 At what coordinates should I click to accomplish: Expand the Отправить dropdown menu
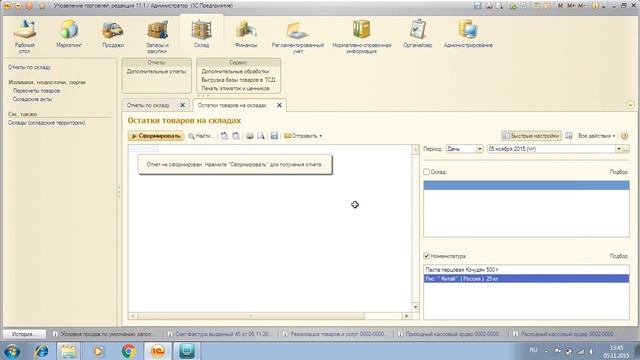303,136
